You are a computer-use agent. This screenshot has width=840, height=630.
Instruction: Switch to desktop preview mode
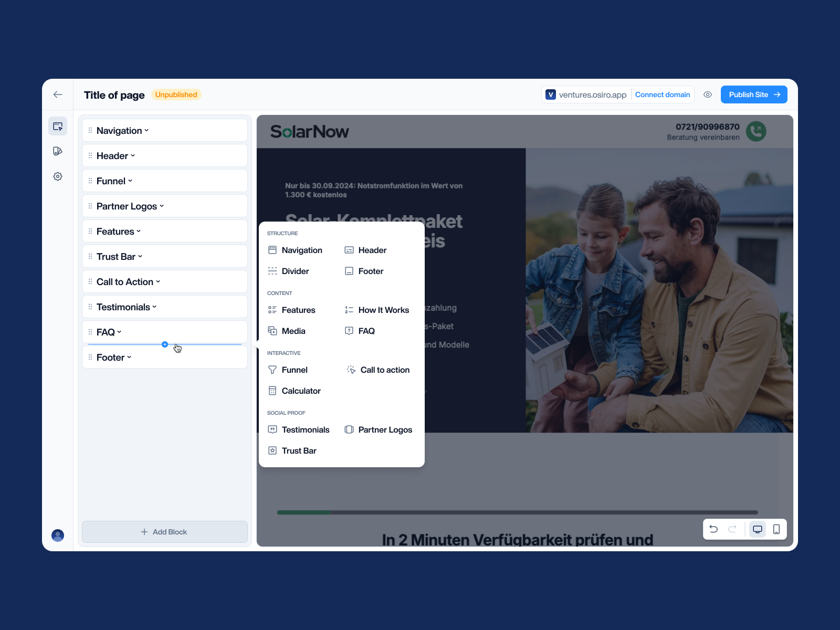pos(758,529)
